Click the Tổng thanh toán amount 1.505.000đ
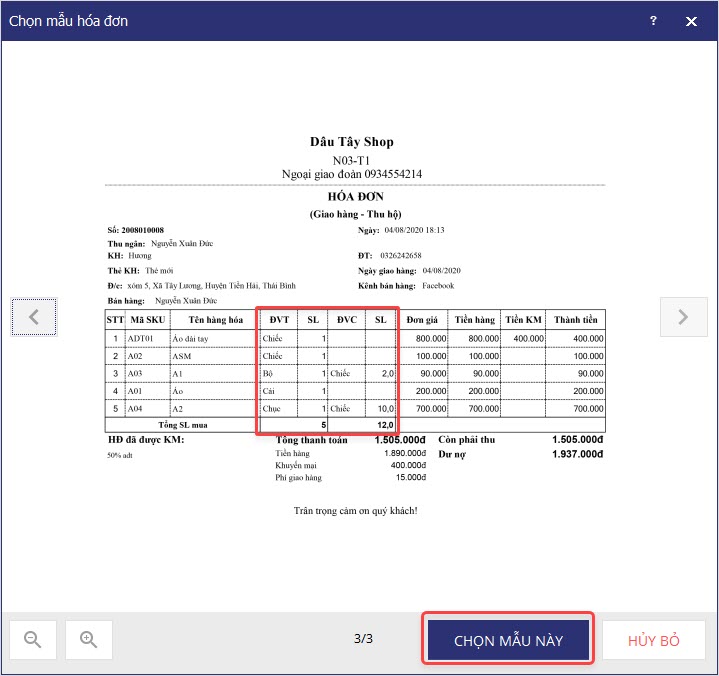719x676 pixels. (x=400, y=440)
